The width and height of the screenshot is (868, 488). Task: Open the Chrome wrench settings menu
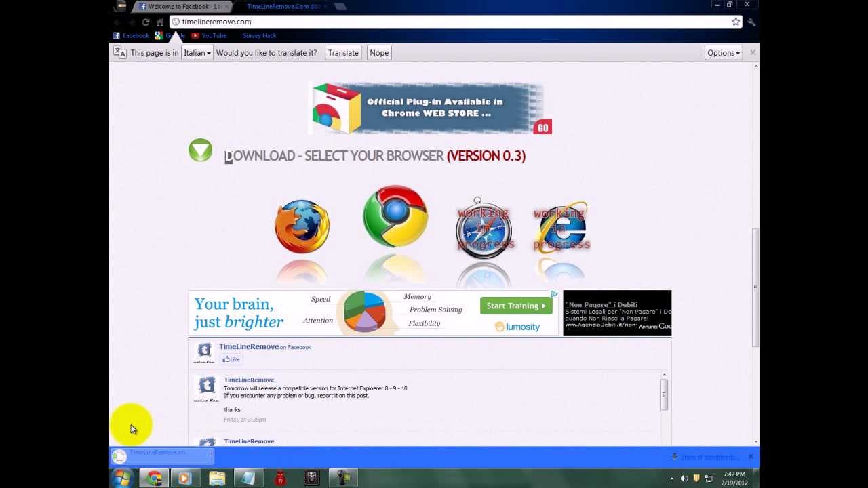[x=751, y=22]
